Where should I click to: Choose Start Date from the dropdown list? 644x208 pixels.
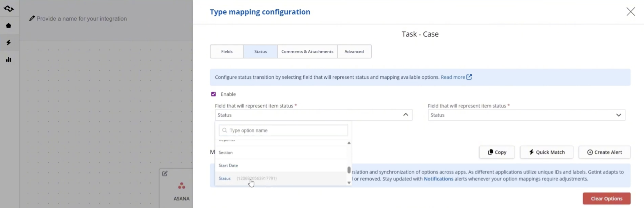point(281,166)
